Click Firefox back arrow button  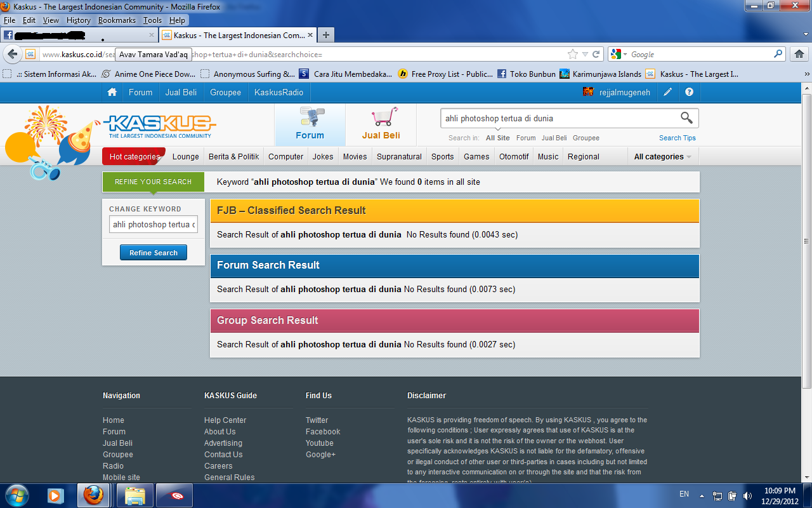point(13,55)
